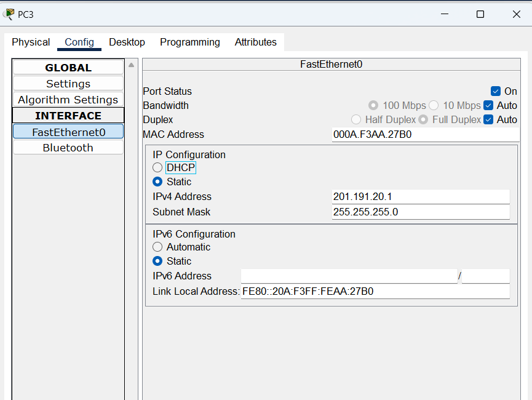Screen dimensions: 532x400
Task: Click the Subnet Mask field
Action: tap(420, 212)
